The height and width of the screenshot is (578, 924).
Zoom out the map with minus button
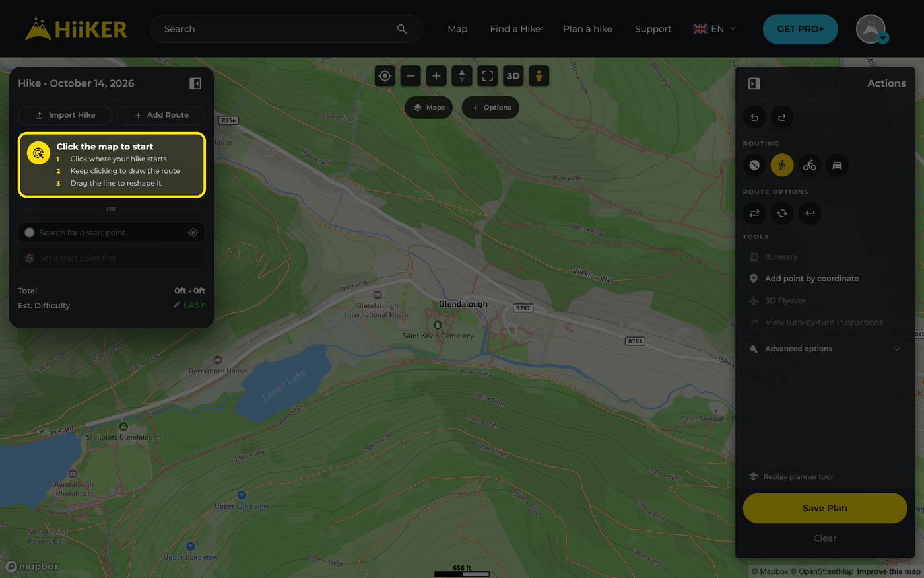411,76
